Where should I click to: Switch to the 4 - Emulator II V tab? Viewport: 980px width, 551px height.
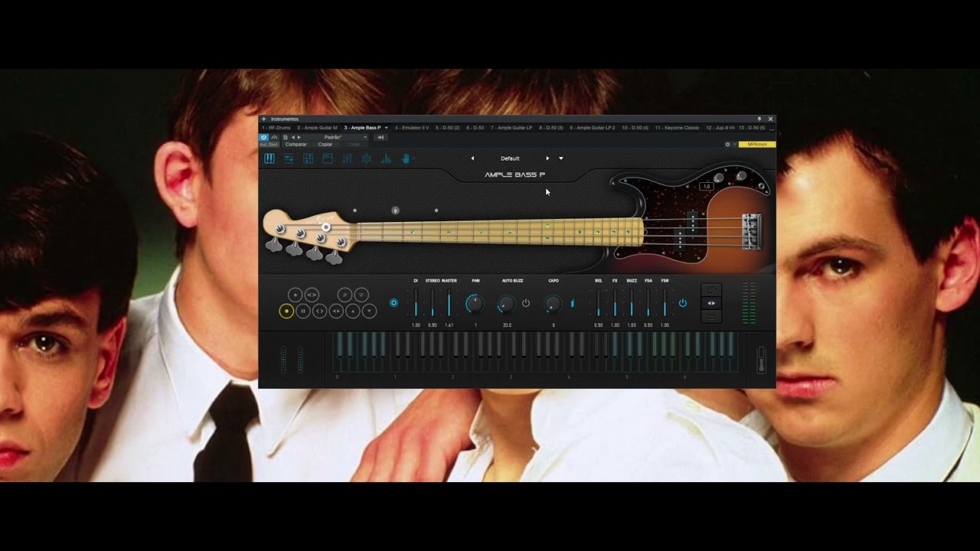click(x=412, y=128)
